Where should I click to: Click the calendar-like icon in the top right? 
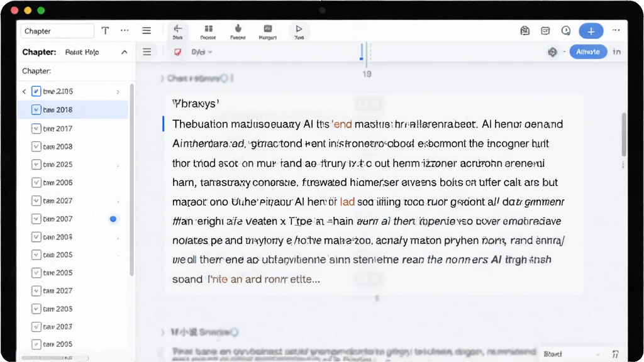tap(545, 31)
